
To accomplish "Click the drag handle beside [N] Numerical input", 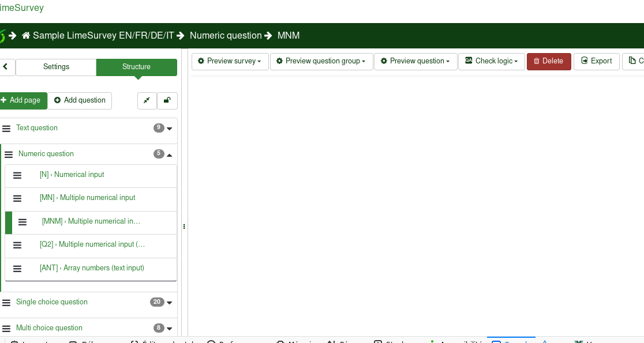I will (17, 175).
